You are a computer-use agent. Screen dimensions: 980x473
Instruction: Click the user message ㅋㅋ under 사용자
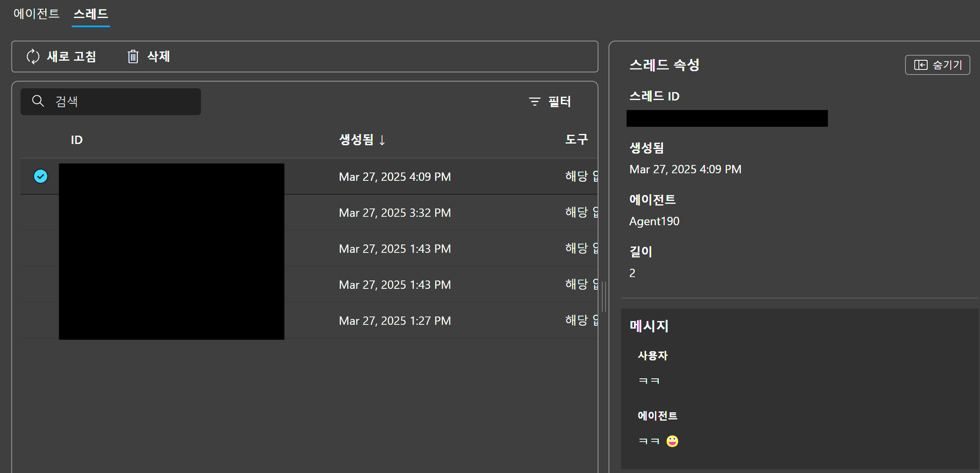649,381
